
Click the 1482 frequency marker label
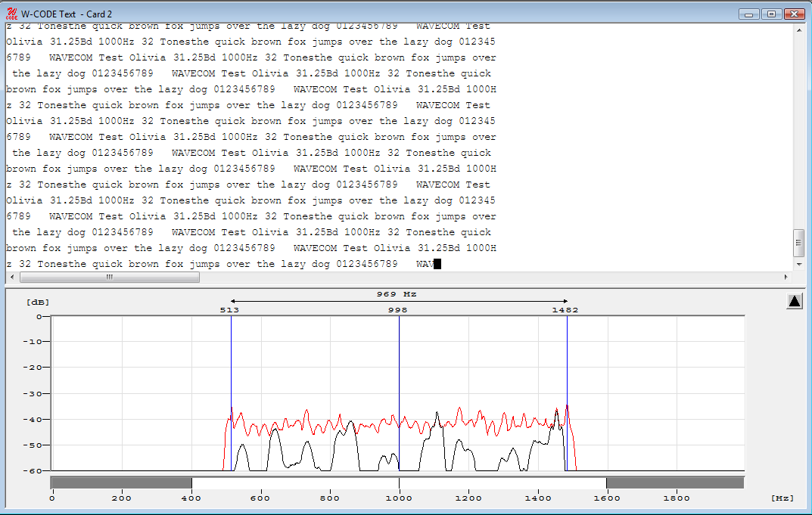click(565, 310)
